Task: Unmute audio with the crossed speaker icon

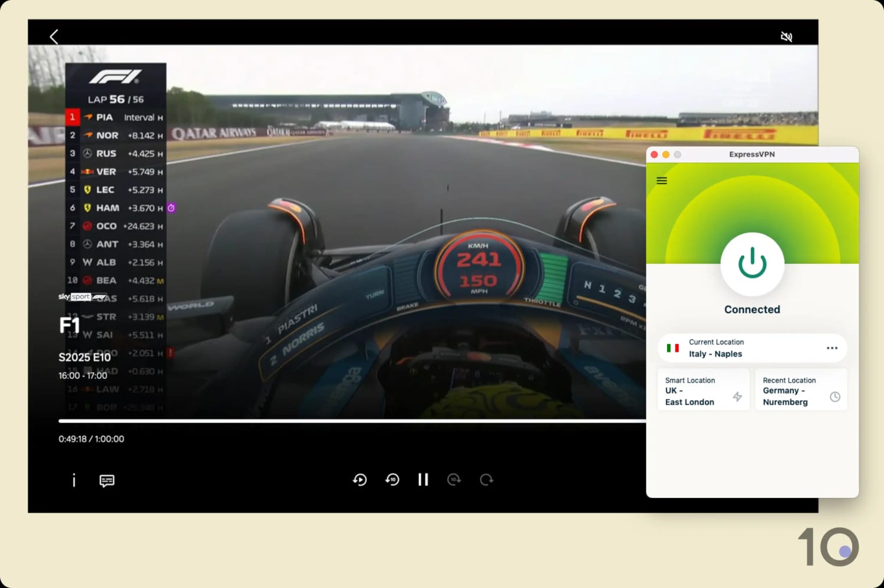Action: coord(786,37)
